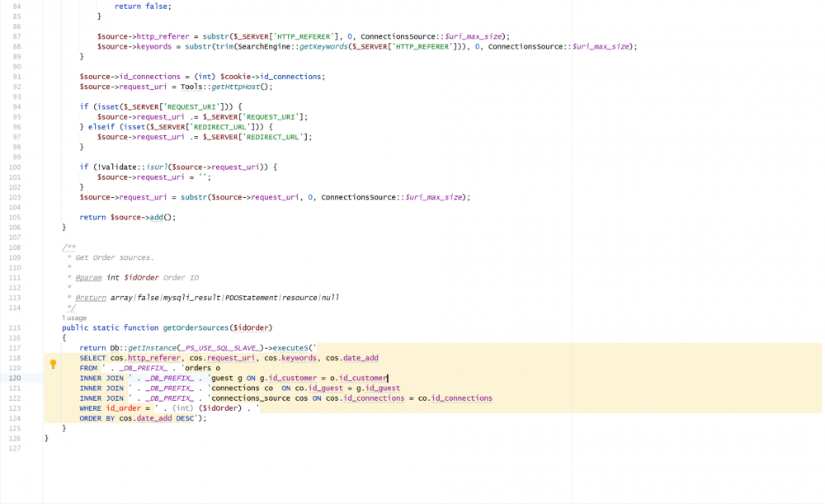This screenshot has height=504, width=825.
Task: Click line number 94 in the gutter
Action: (16, 106)
